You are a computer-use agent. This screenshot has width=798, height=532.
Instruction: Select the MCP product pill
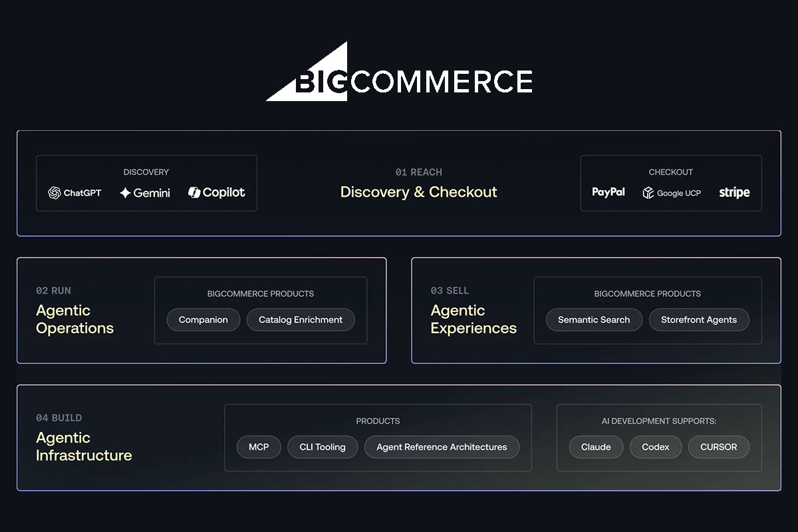(259, 447)
